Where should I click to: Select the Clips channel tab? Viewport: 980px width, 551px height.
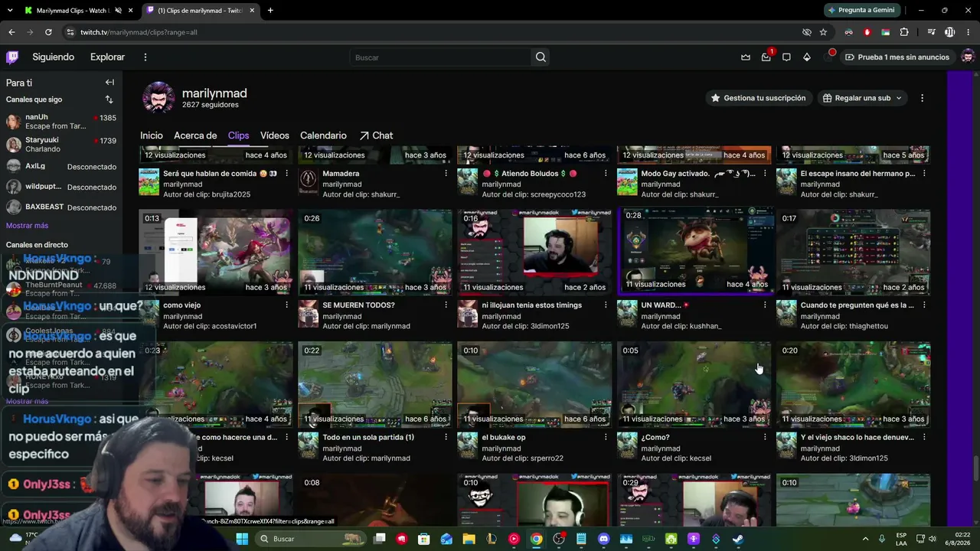pyautogui.click(x=238, y=135)
